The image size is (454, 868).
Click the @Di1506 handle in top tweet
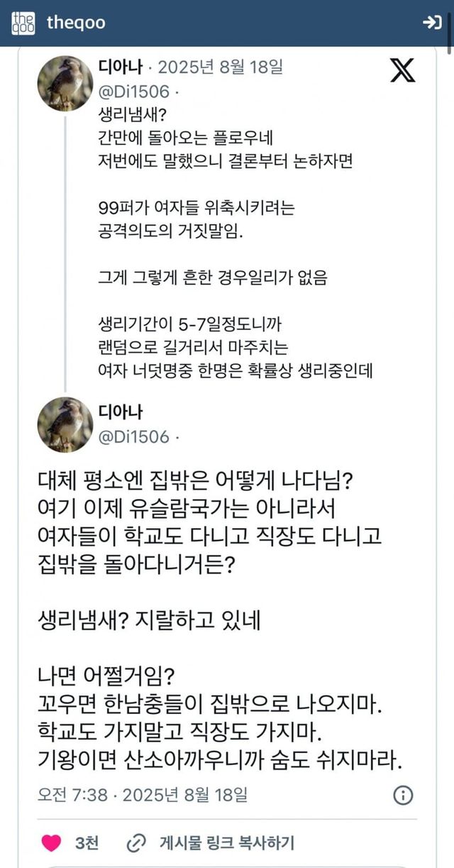134,92
